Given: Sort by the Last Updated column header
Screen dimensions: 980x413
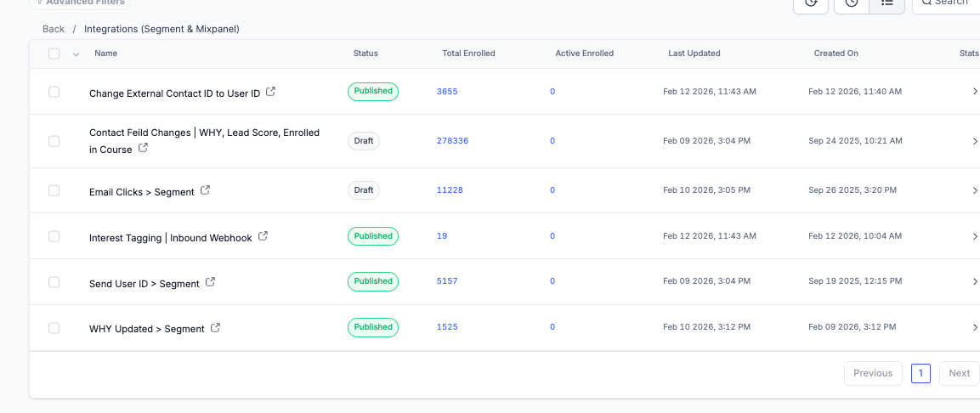Looking at the screenshot, I should click(x=694, y=54).
